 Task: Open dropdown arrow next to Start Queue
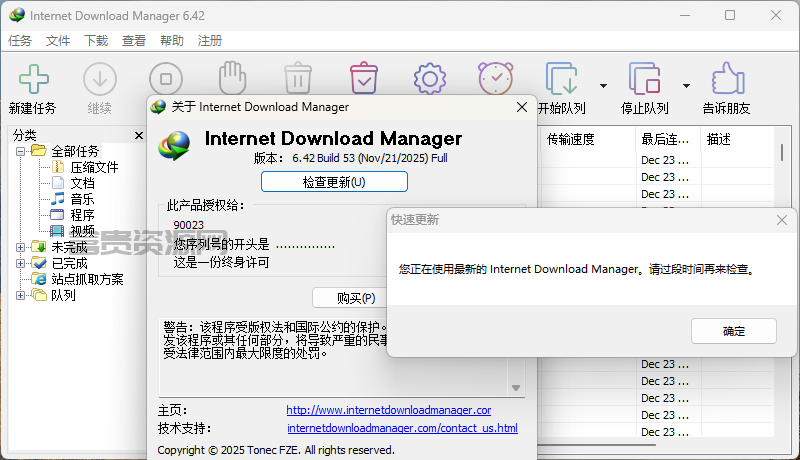[604, 86]
